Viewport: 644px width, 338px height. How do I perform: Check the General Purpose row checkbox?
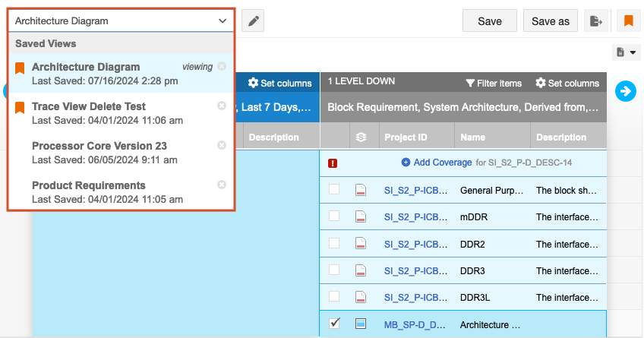tap(334, 190)
